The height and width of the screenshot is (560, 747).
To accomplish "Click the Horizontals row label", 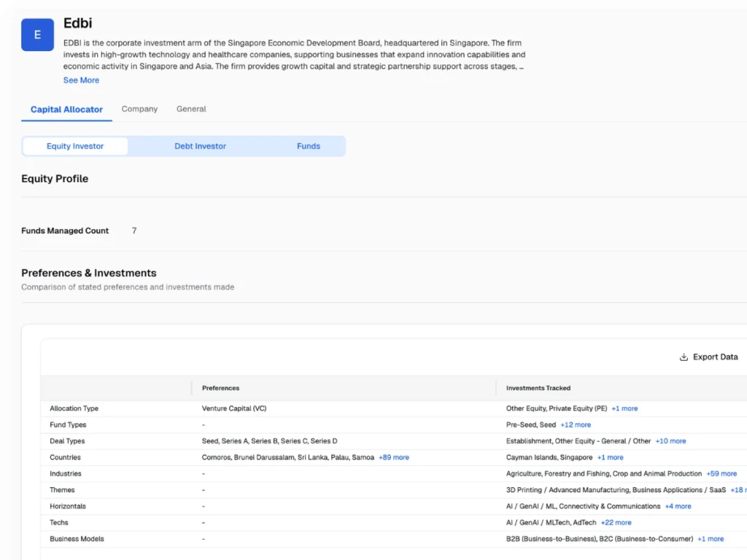I will 68,506.
